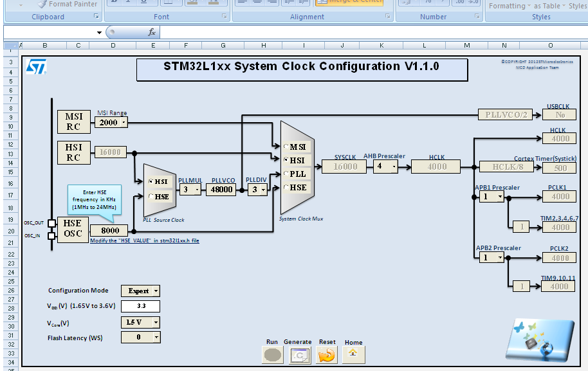
Task: Click the formula bar input
Action: pos(373,32)
